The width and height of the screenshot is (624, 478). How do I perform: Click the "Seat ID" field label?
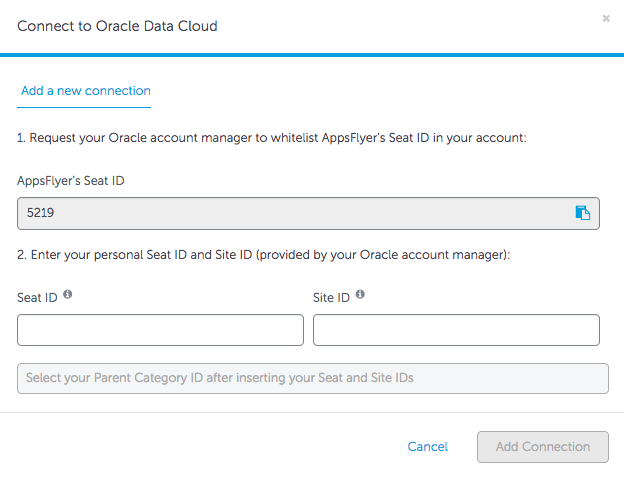pyautogui.click(x=37, y=297)
